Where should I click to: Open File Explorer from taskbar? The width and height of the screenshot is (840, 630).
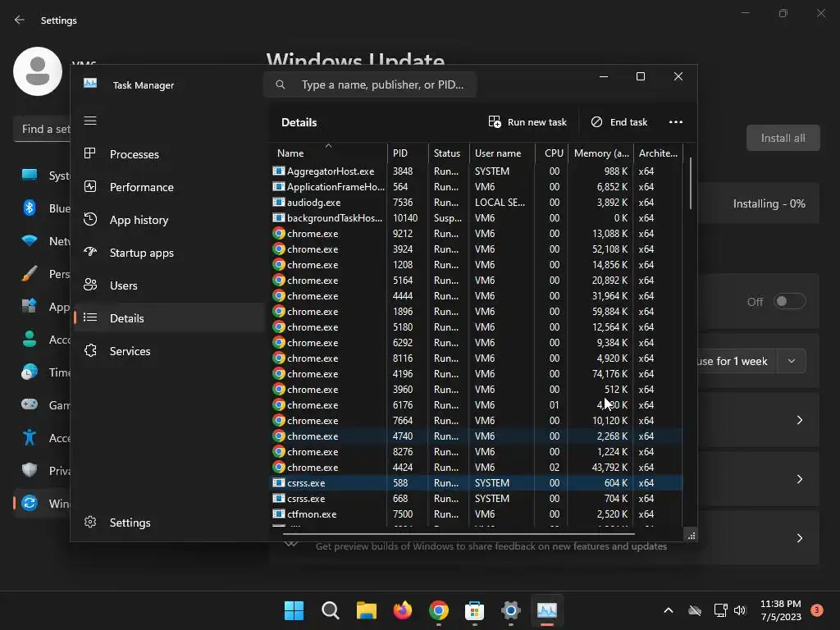click(x=367, y=610)
